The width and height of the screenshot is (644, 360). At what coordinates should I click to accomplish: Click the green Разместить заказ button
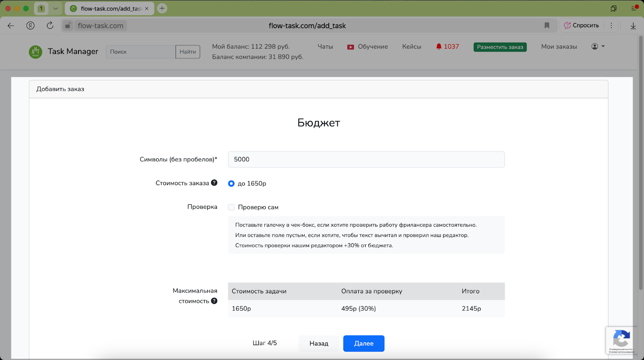click(500, 47)
